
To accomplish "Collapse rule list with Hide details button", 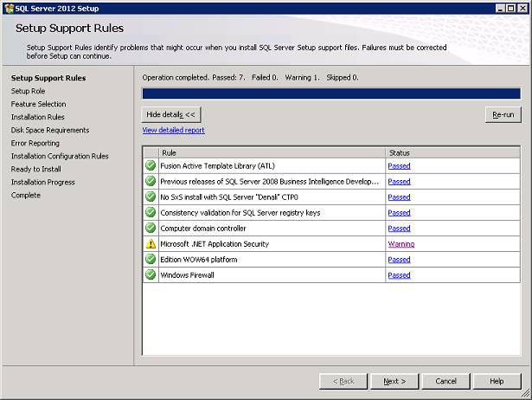I will tap(171, 114).
